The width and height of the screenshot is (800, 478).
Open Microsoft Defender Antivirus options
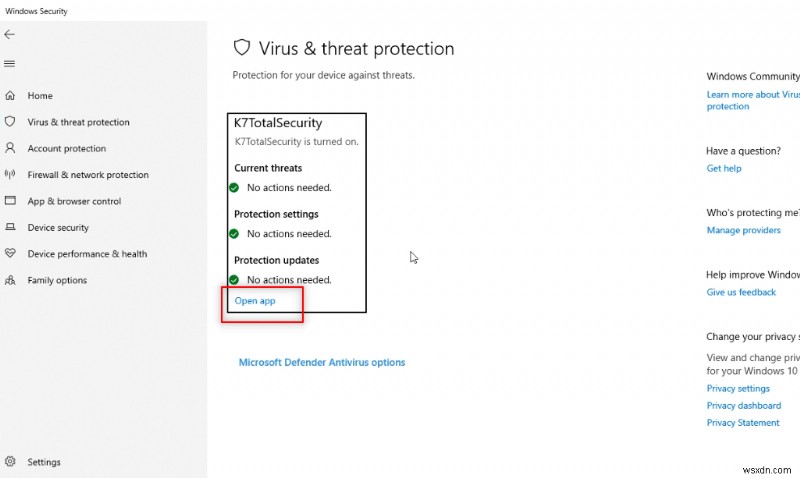tap(322, 363)
